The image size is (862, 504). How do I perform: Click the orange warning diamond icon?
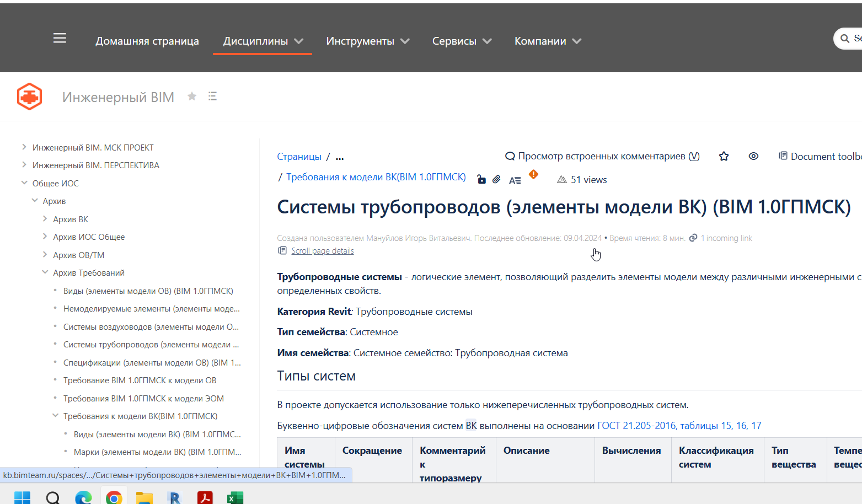click(533, 174)
